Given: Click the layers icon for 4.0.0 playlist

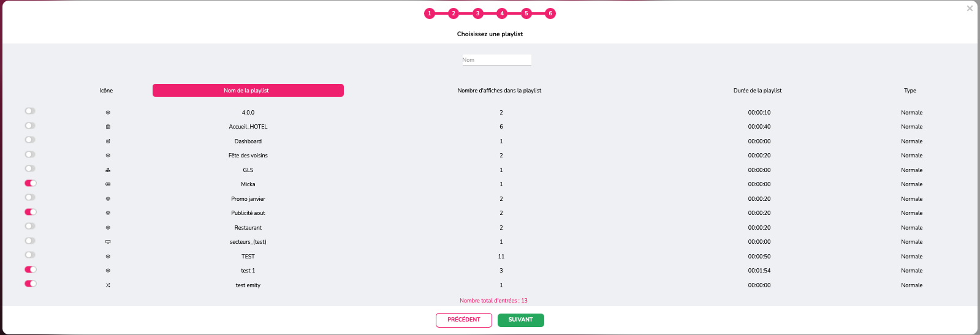Looking at the screenshot, I should point(108,113).
